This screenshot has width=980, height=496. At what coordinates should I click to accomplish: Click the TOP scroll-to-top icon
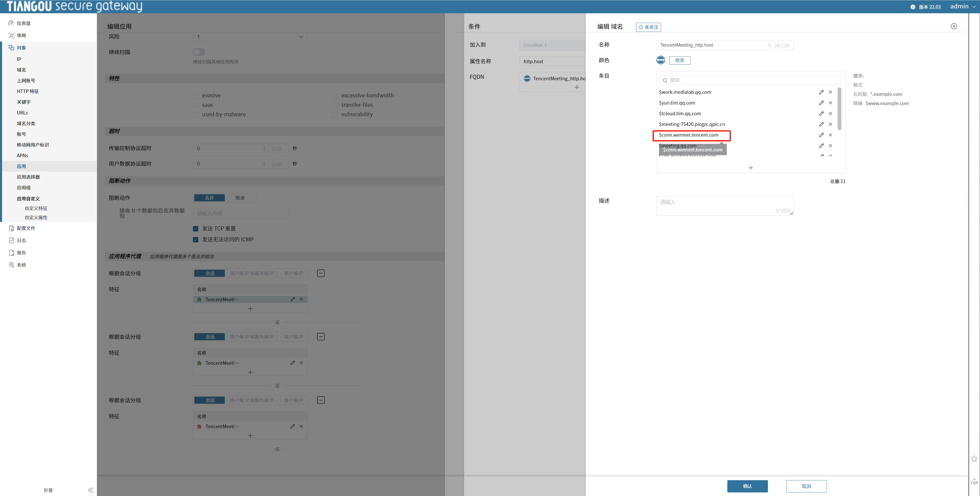[x=974, y=481]
